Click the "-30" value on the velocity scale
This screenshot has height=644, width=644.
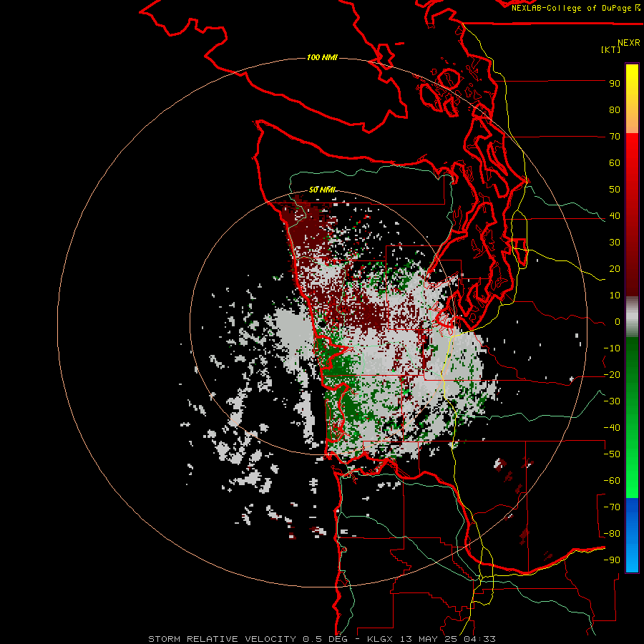pyautogui.click(x=612, y=401)
